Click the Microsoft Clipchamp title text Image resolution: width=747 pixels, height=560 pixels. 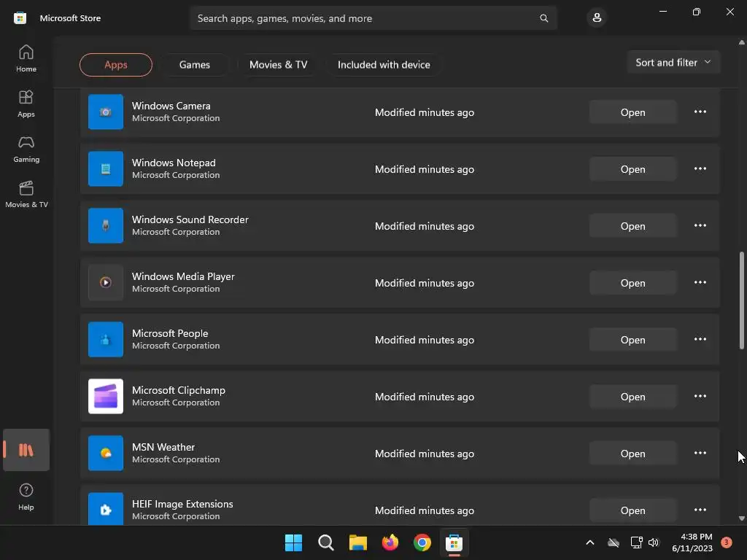click(x=179, y=391)
